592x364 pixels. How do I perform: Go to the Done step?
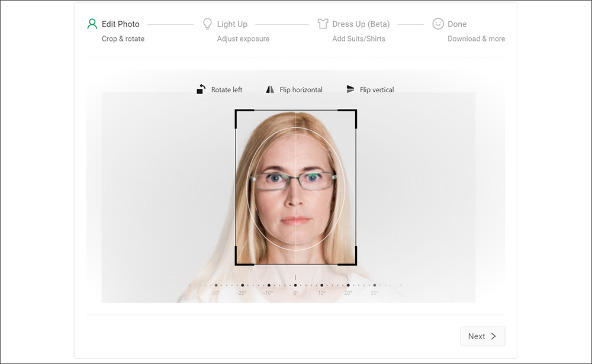click(456, 24)
